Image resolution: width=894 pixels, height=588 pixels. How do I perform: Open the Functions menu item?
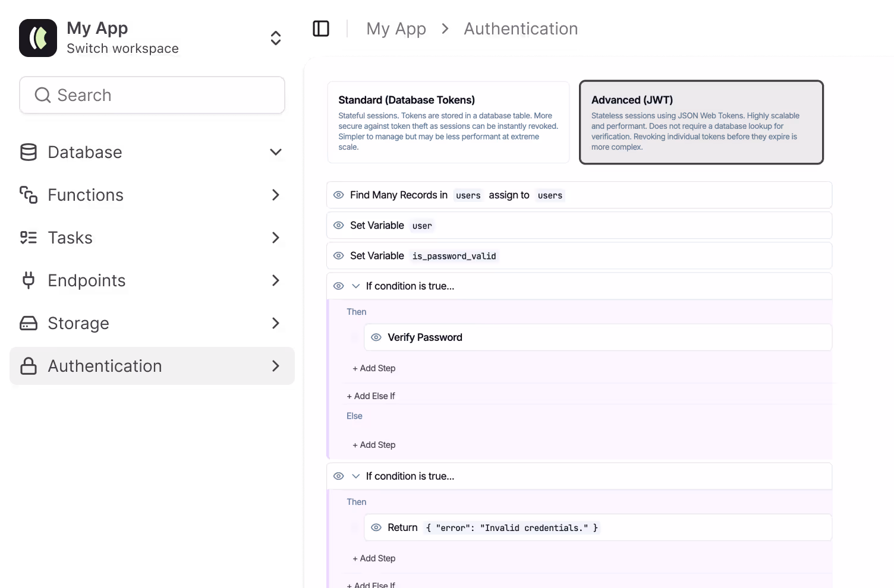point(152,195)
